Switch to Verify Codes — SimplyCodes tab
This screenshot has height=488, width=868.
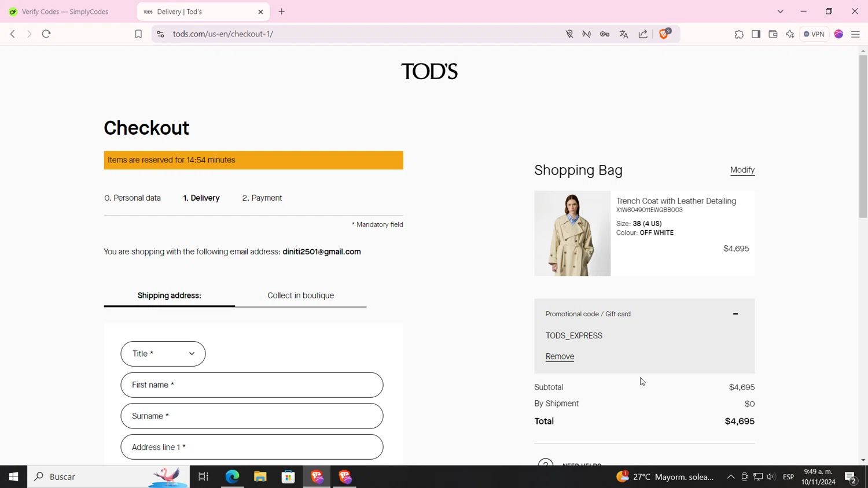tap(65, 12)
